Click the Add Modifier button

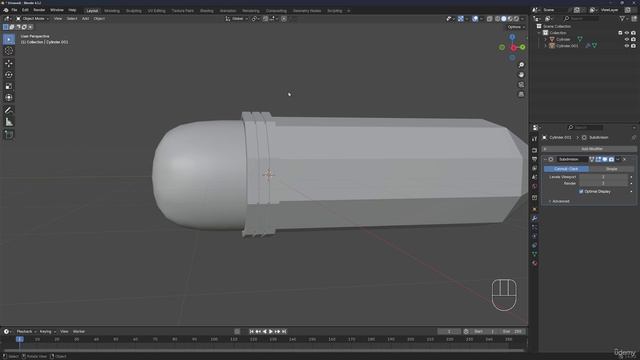[589, 149]
